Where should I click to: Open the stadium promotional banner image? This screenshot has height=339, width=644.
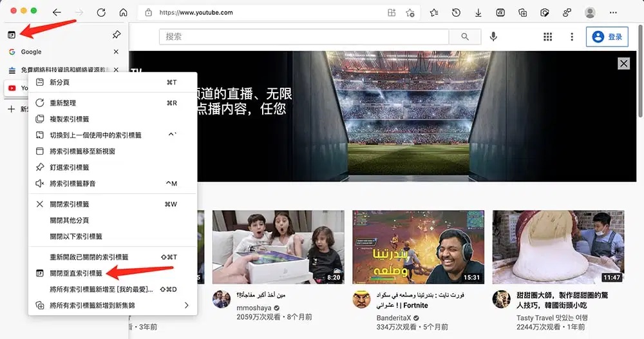tap(383, 116)
